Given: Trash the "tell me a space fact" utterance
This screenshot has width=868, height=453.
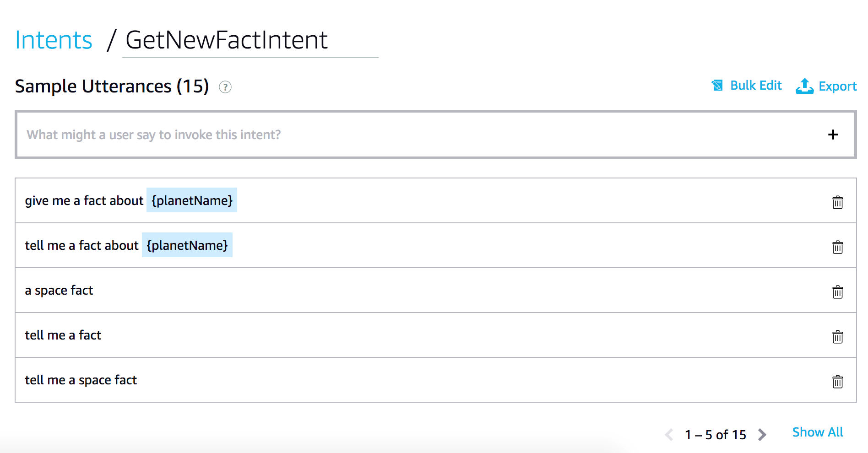Looking at the screenshot, I should point(837,381).
